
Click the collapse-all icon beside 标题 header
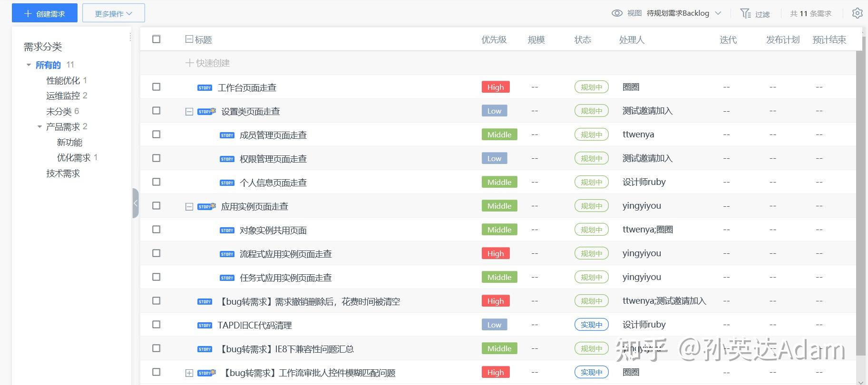[x=189, y=39]
